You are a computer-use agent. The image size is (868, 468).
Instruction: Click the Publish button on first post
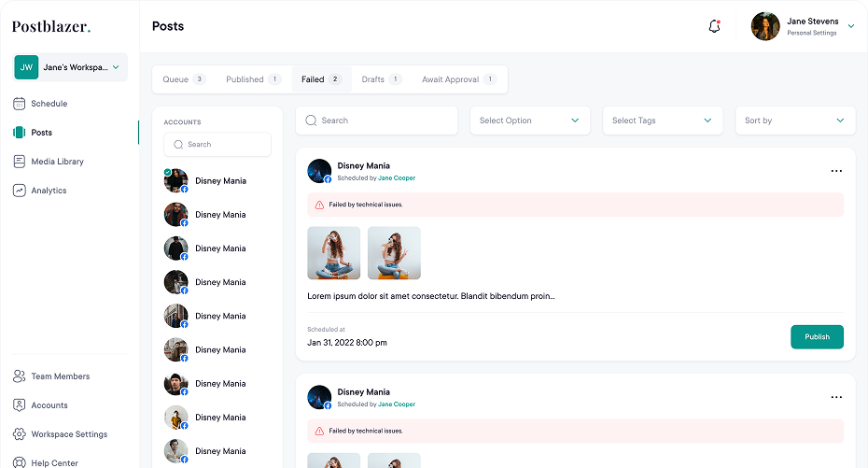817,336
